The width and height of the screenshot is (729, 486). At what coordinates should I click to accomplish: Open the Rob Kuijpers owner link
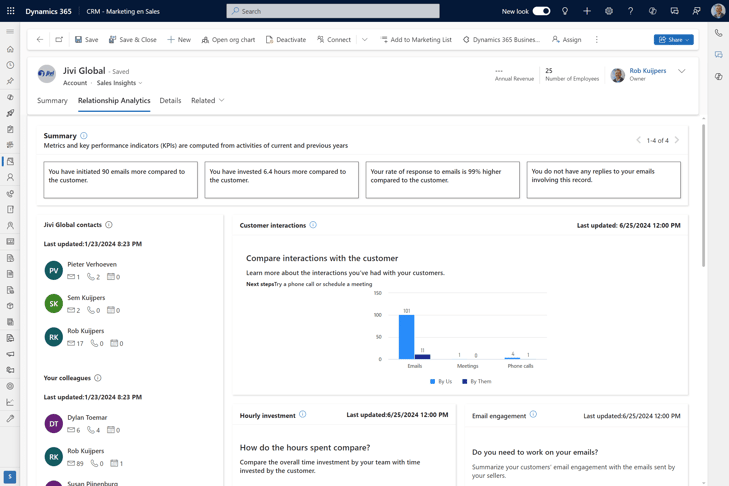tap(648, 71)
